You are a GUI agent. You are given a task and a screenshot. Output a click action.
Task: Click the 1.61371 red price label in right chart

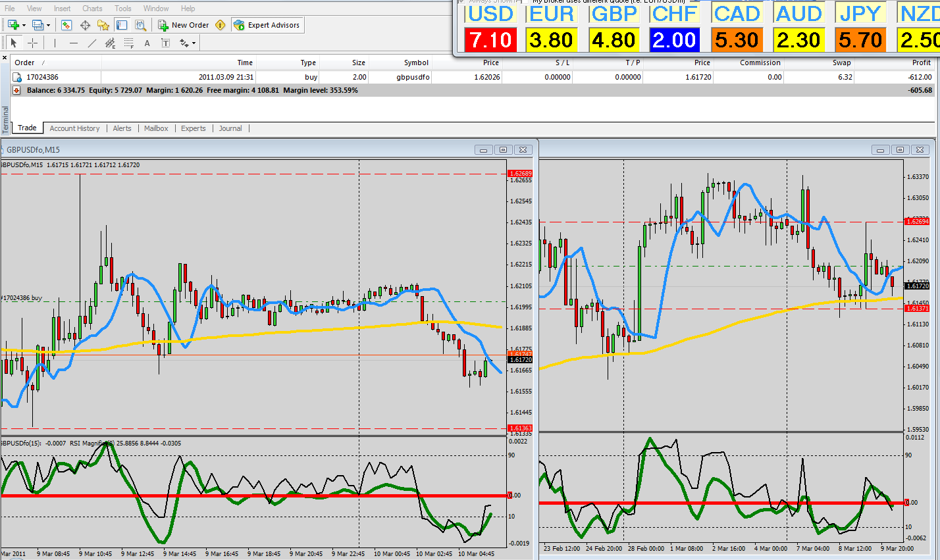pos(918,309)
